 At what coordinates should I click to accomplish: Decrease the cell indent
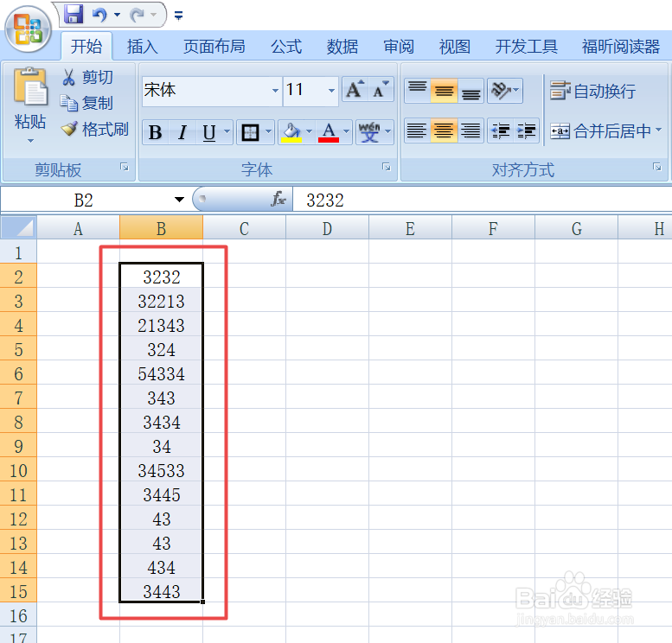coord(499,131)
